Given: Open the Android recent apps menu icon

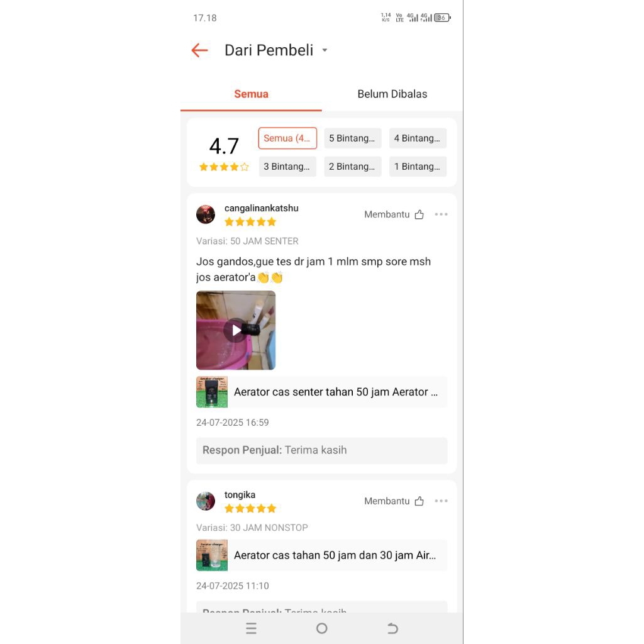Looking at the screenshot, I should [251, 628].
